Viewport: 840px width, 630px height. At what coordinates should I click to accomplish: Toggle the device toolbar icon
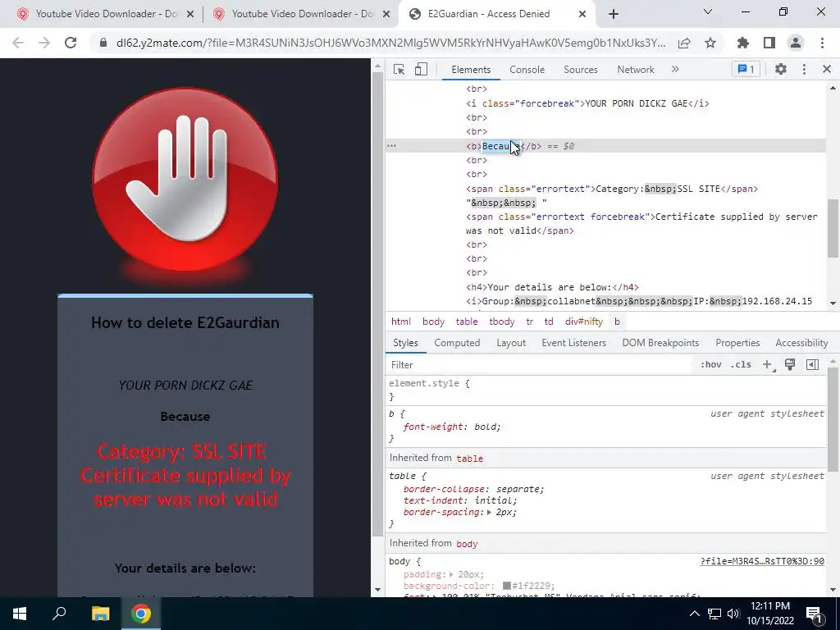[421, 69]
